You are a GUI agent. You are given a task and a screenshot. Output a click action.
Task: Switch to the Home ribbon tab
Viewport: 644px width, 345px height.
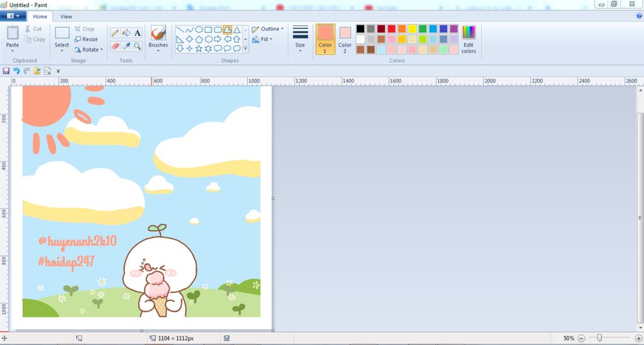40,16
